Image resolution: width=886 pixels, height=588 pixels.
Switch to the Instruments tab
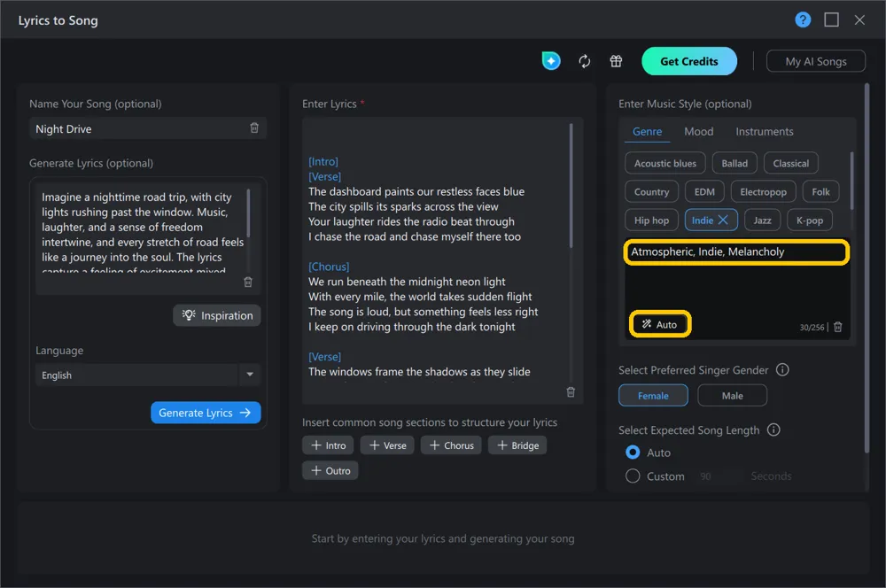click(x=764, y=132)
